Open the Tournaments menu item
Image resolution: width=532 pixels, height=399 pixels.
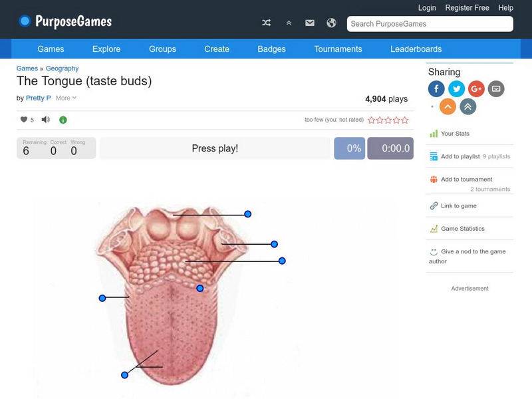[x=338, y=49]
